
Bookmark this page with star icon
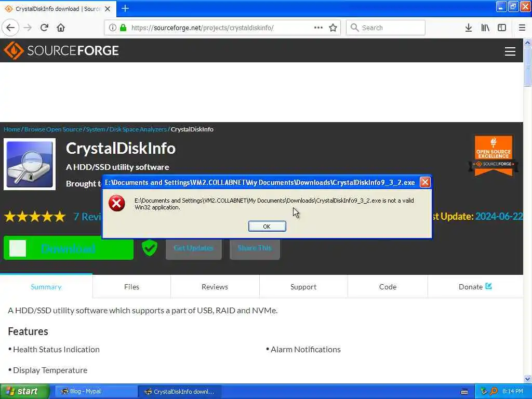(333, 28)
